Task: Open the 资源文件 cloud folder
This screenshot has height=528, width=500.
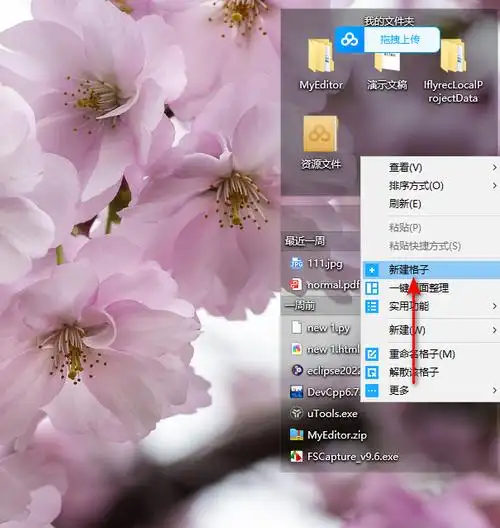Action: [x=321, y=134]
